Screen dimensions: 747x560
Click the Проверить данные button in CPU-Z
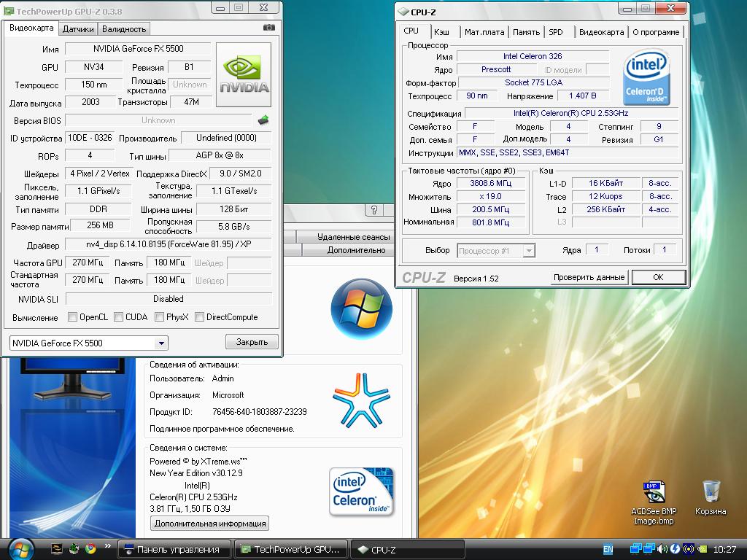[x=589, y=277]
